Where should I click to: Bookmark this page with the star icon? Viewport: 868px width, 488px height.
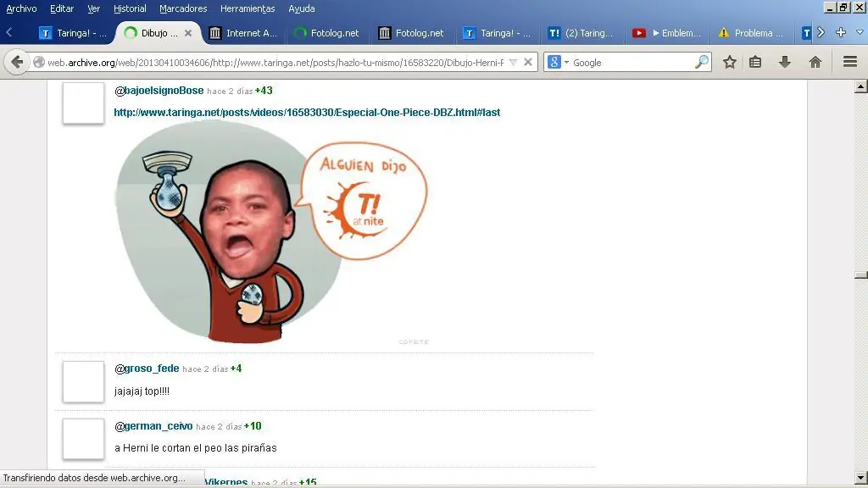point(730,62)
